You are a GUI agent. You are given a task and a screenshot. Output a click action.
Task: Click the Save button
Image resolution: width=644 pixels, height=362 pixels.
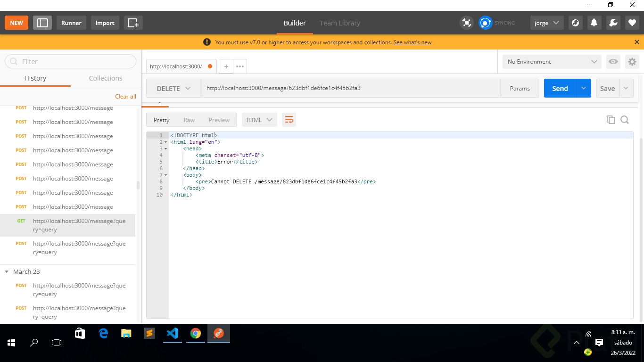pos(607,88)
